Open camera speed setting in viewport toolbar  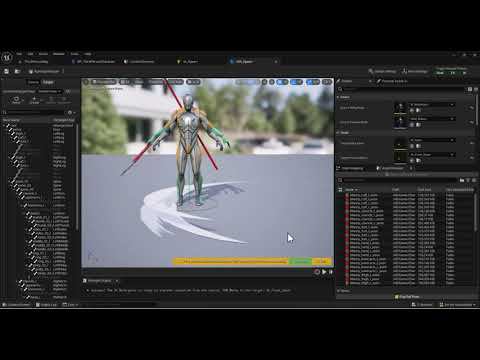pos(326,82)
